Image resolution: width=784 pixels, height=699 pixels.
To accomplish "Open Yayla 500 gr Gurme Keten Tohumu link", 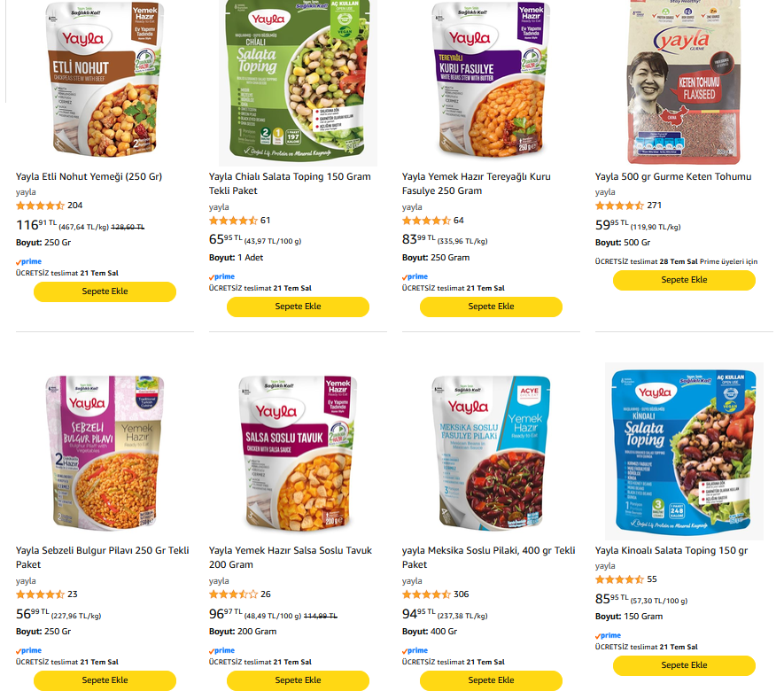I will (x=673, y=176).
